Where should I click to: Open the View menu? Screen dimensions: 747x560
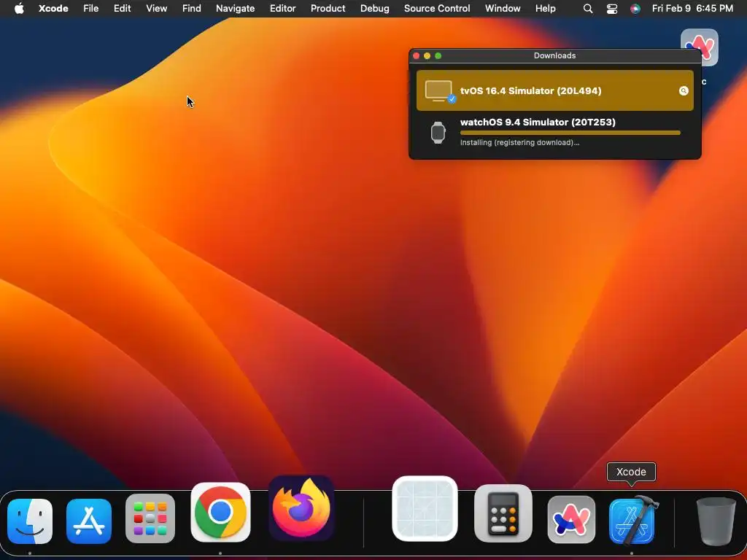[x=156, y=9]
